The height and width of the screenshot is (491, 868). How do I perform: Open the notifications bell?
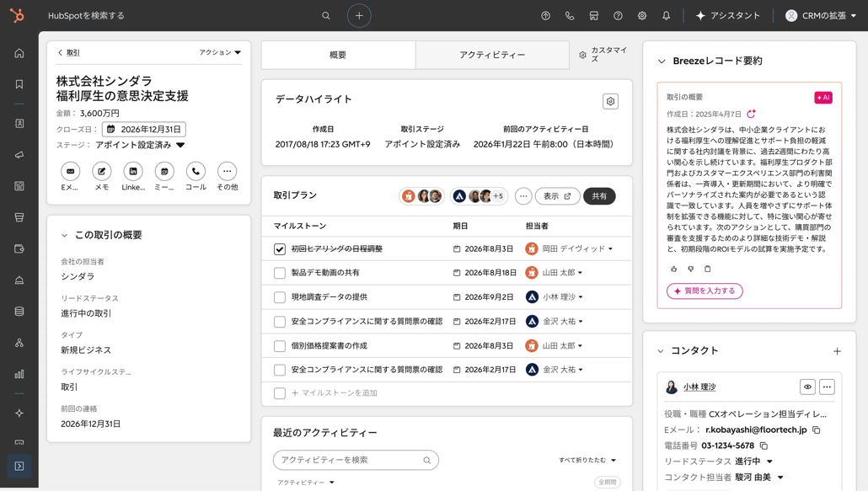point(666,15)
